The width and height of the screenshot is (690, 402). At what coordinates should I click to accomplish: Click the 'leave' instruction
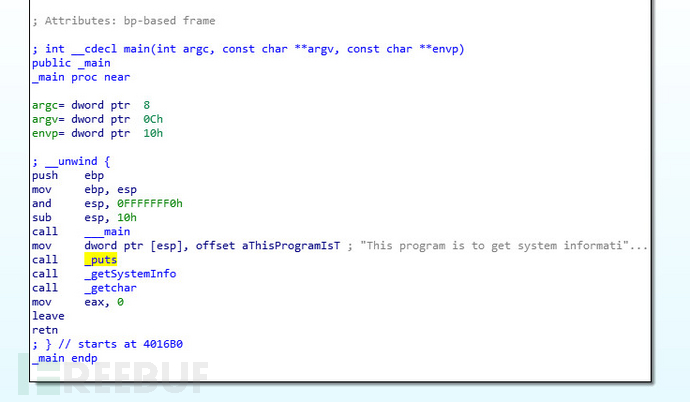point(48,316)
